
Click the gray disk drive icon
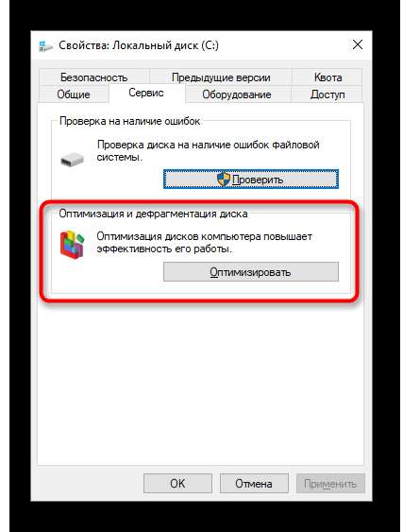click(x=72, y=160)
